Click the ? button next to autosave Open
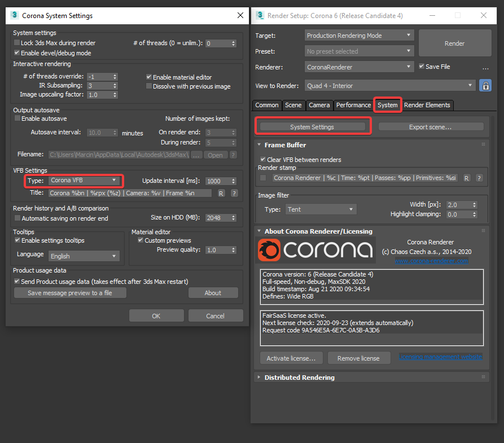 (x=233, y=155)
